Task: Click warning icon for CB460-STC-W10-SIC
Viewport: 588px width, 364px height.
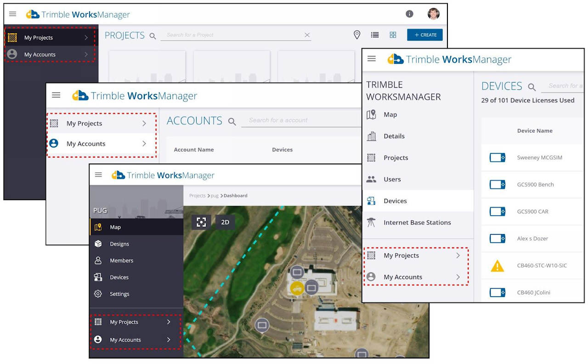Action: pyautogui.click(x=498, y=266)
